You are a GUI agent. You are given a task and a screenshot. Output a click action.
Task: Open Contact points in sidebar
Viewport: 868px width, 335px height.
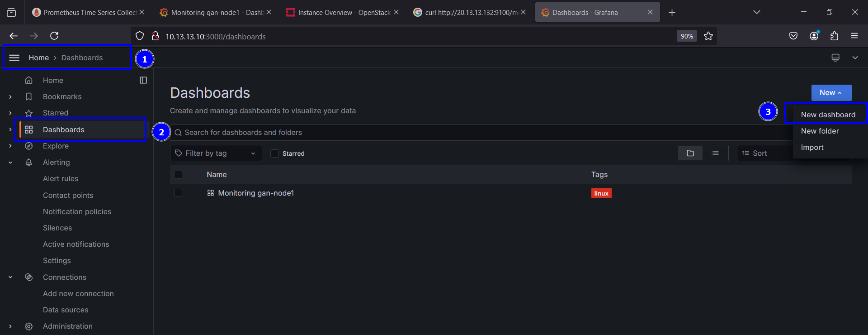click(x=68, y=195)
